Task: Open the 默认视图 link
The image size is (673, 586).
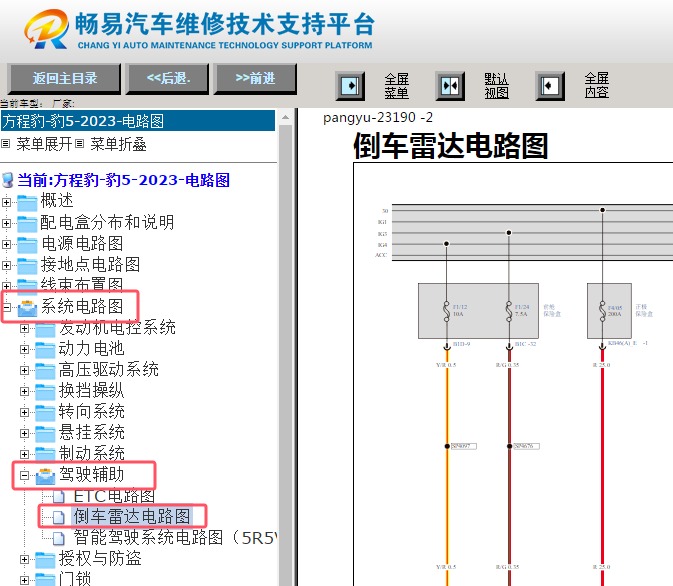Action: pyautogui.click(x=497, y=86)
